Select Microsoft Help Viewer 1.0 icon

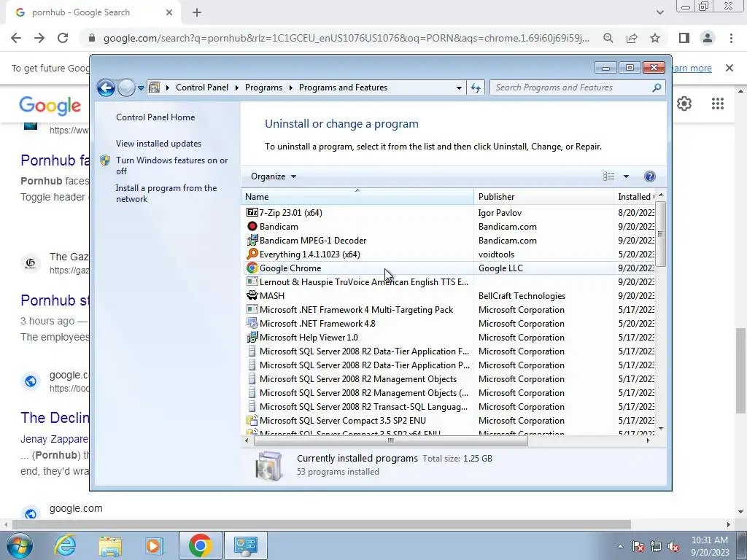click(252, 337)
